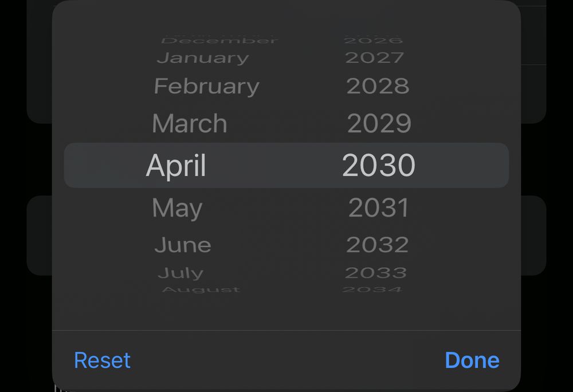Select year 2031 in the year wheel
Viewport: 573px width, 392px height.
(x=378, y=208)
